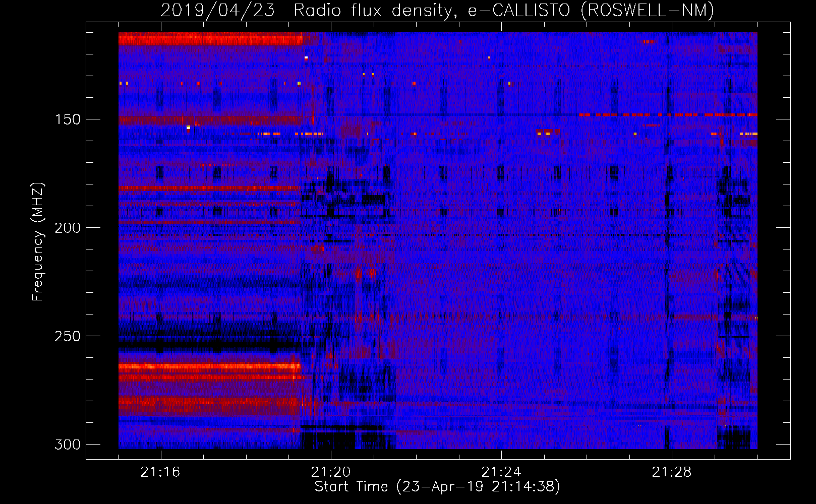Click the 250 frequency tick label
This screenshot has width=816, height=504.
click(68, 336)
